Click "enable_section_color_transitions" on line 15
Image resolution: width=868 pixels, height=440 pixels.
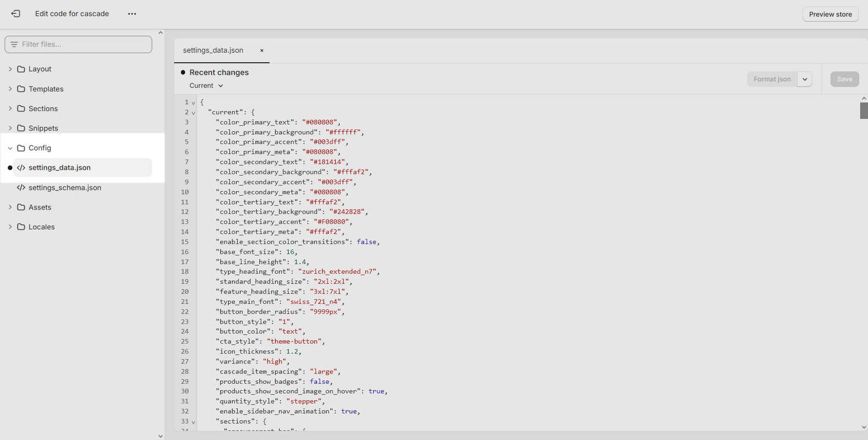click(x=282, y=241)
